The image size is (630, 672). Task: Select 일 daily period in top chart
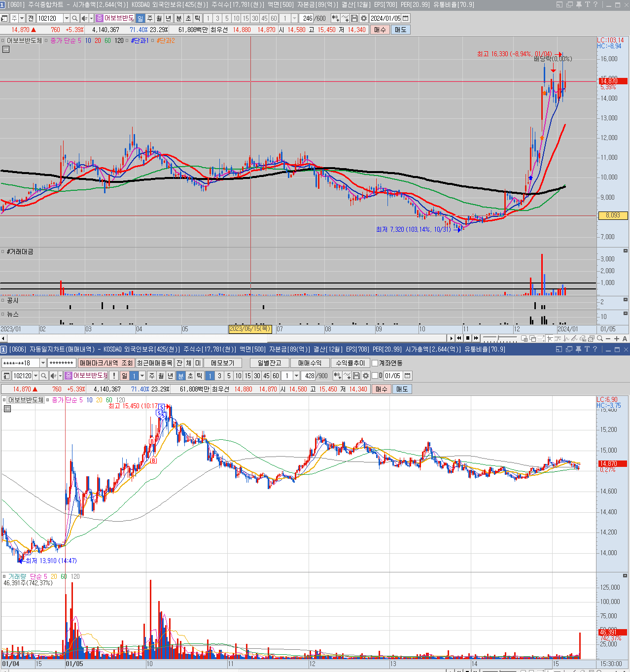140,18
